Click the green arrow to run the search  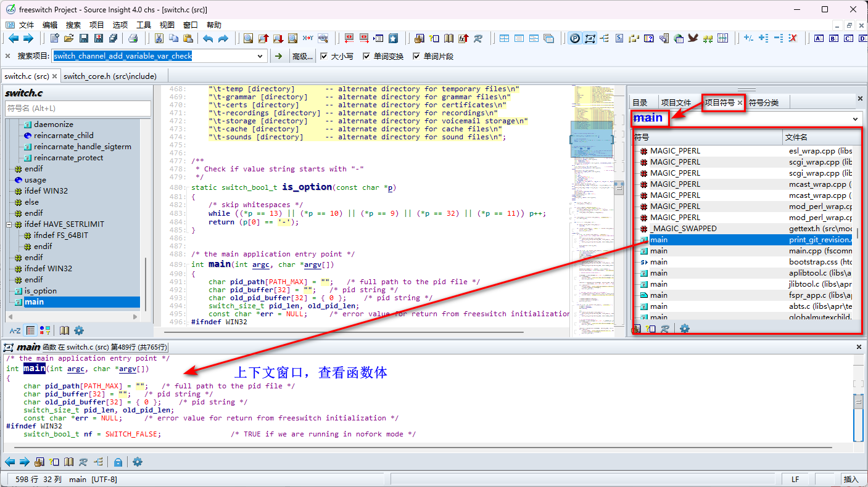point(279,56)
